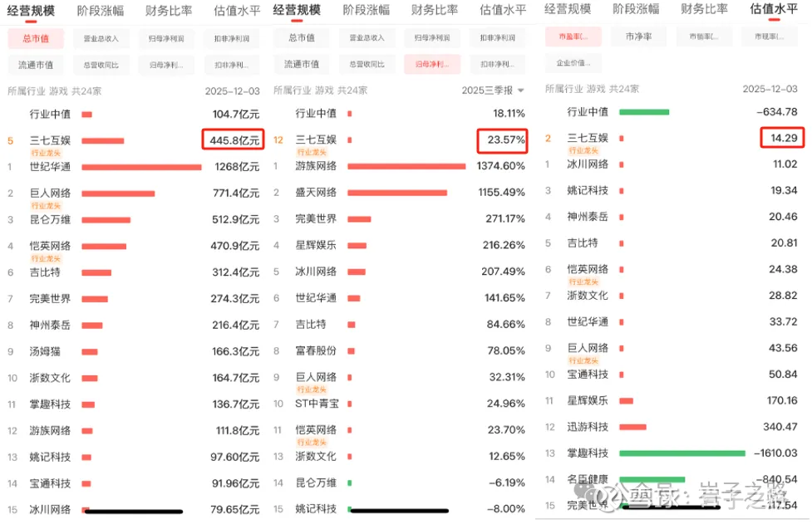Tap 流通市值 chip in the 2025三季报 panel

click(302, 64)
